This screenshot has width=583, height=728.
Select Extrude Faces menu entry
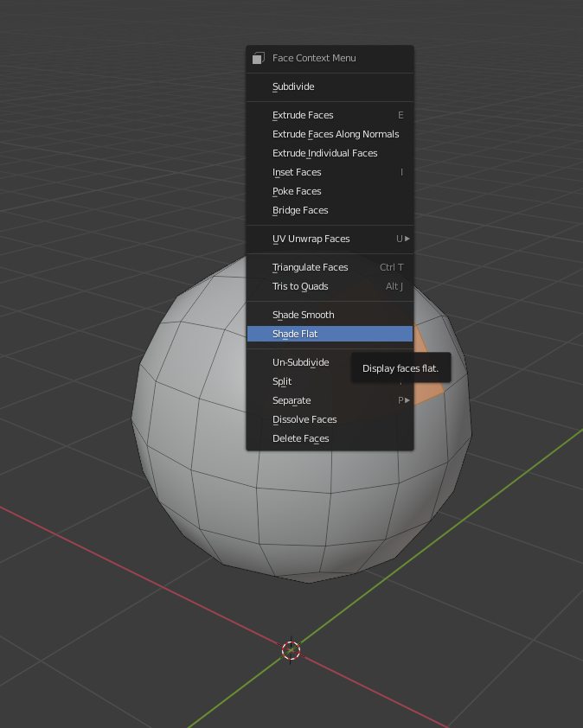tap(330, 115)
